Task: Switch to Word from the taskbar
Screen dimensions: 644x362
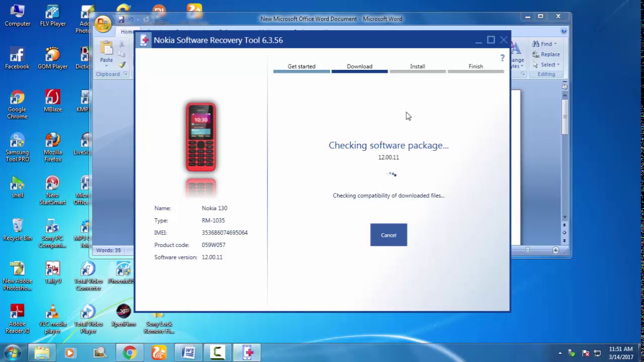Action: 189,353
